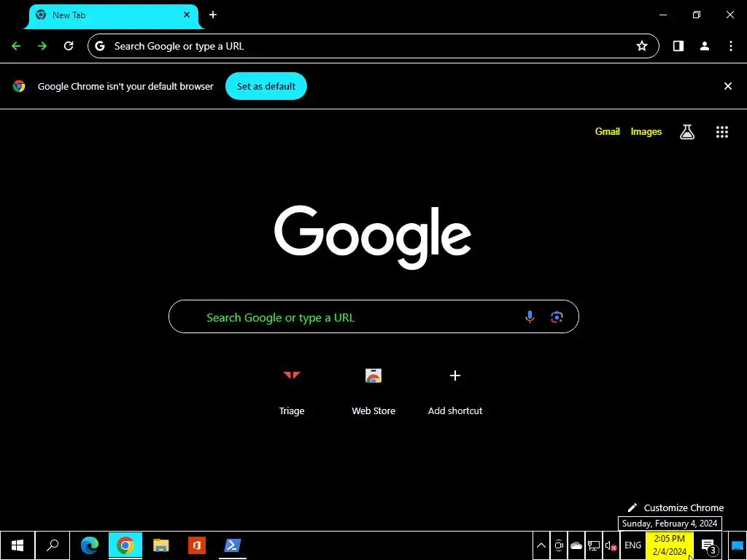Reload the page

69,46
